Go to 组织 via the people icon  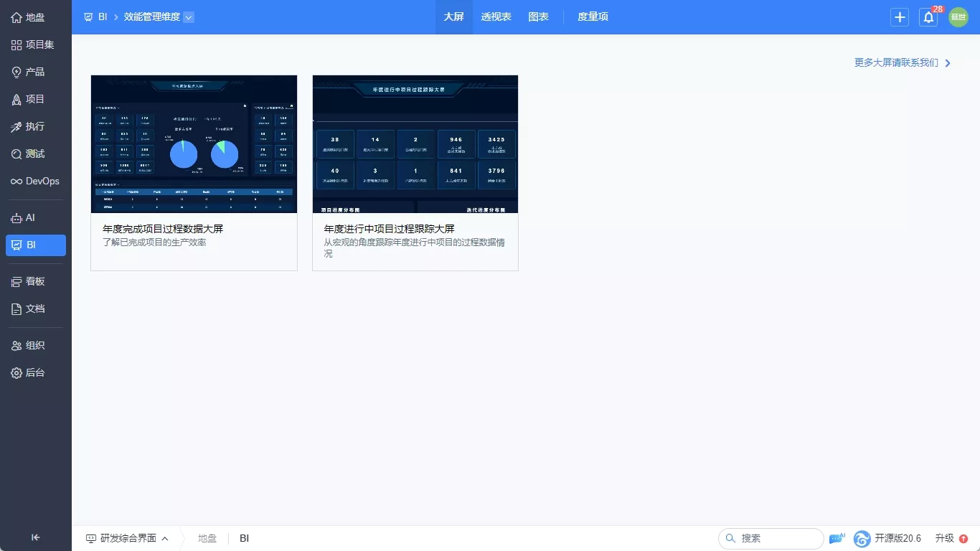tap(17, 345)
